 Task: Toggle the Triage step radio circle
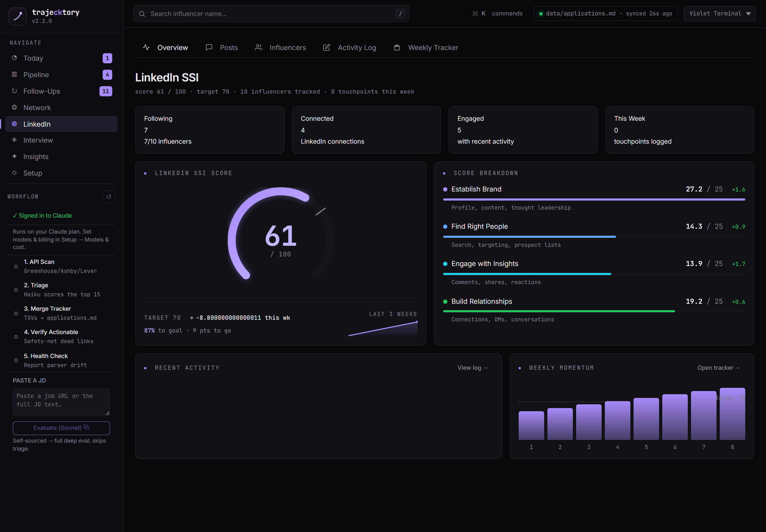coord(16,290)
